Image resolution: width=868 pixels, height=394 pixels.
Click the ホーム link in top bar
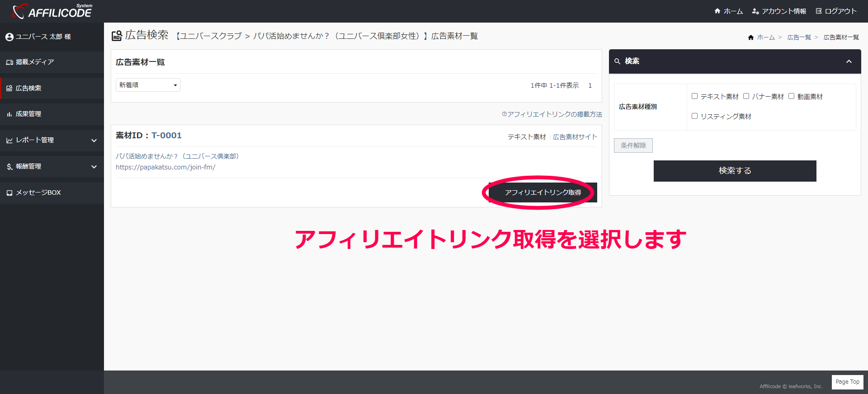point(733,11)
